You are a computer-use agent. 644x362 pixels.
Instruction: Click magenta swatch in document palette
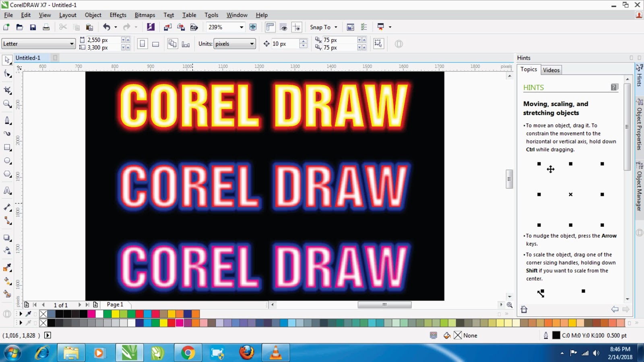coord(91,314)
